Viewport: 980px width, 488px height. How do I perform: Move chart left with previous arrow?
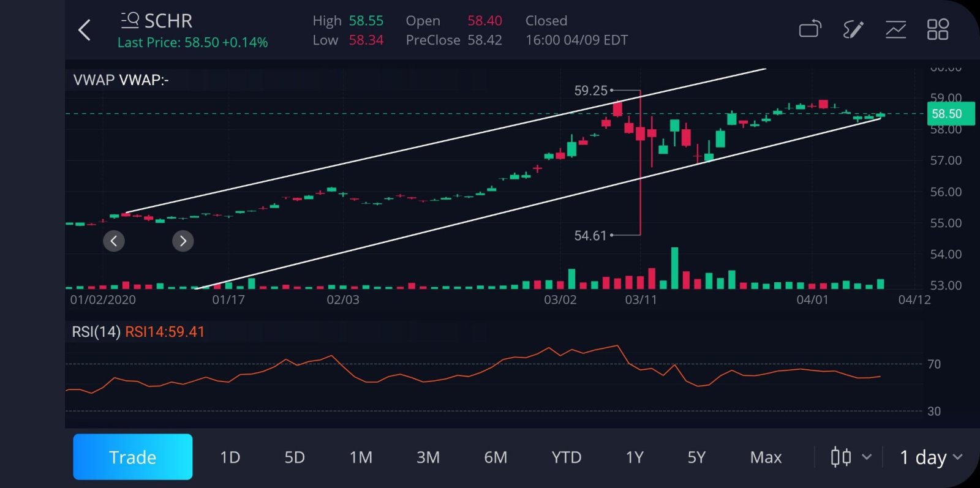click(114, 241)
